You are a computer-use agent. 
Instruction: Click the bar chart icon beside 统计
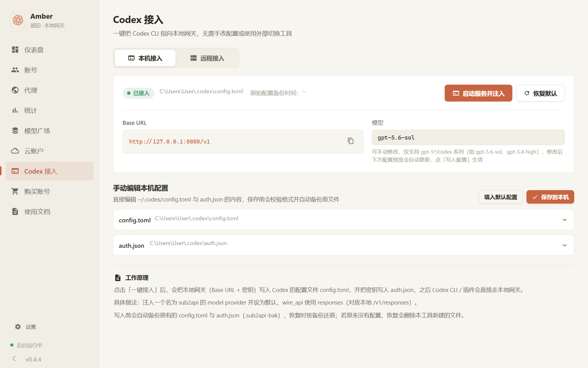tap(15, 110)
